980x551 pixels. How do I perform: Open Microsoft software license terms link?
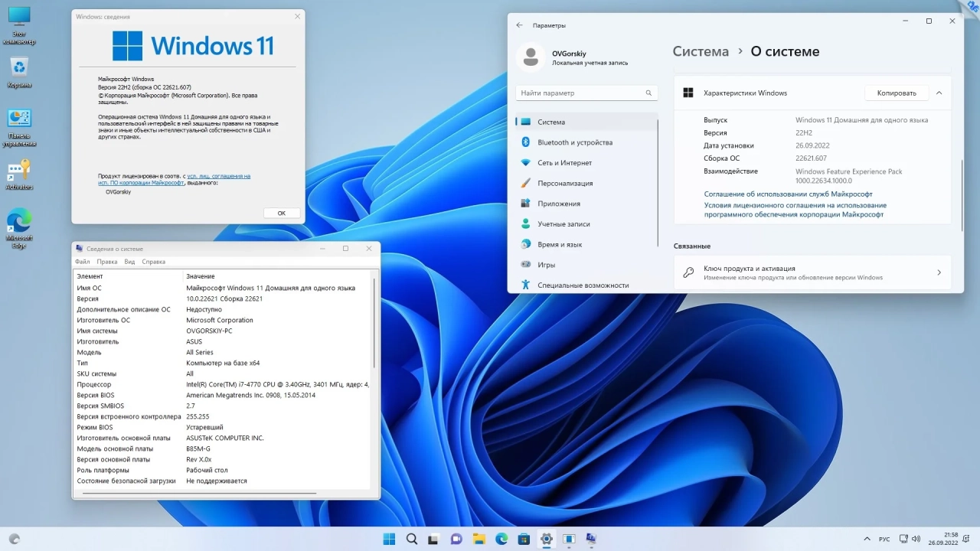click(x=795, y=210)
